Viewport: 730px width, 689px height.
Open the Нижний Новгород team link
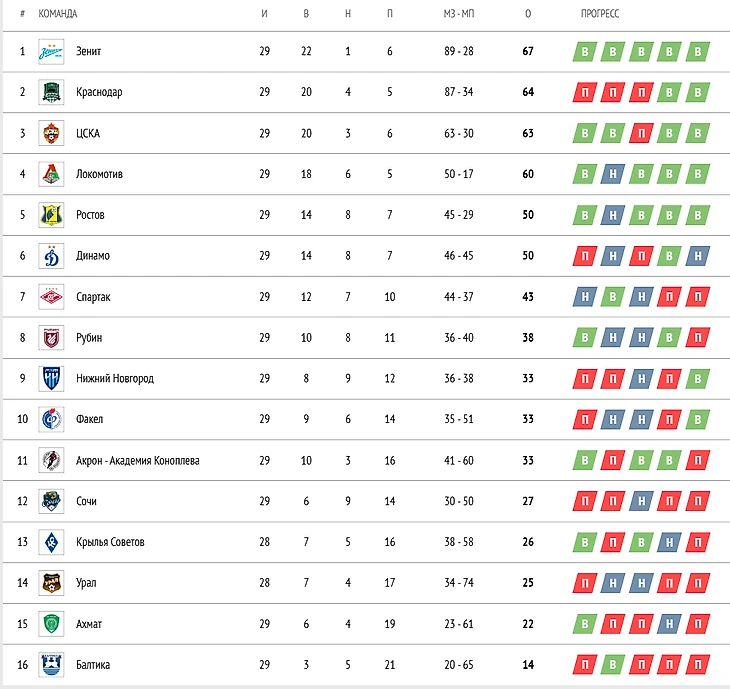click(115, 378)
